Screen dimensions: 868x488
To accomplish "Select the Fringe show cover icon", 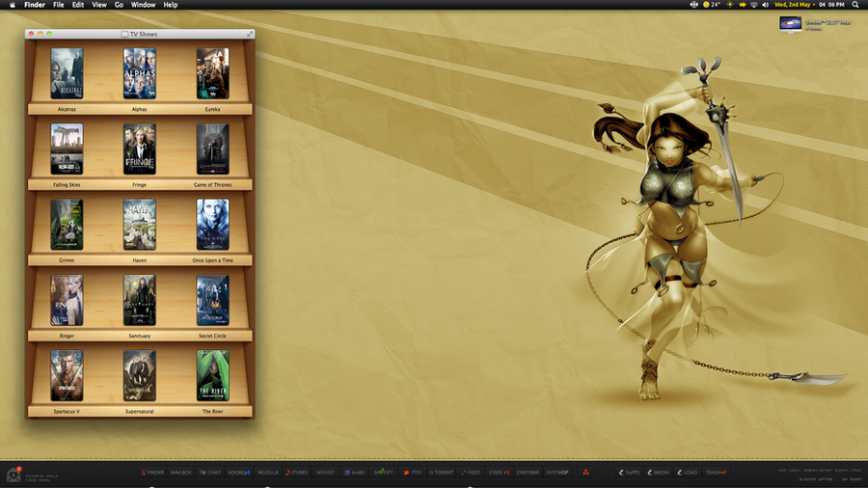I will pos(140,149).
